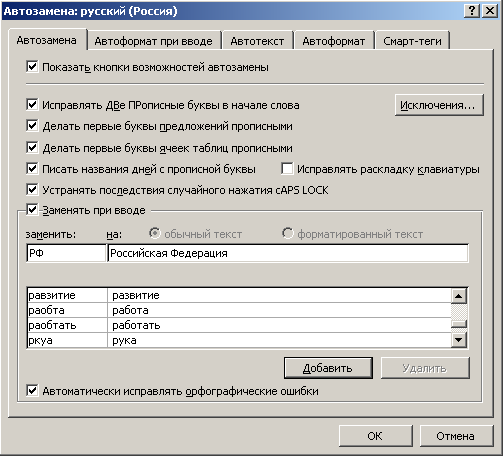Image resolution: width=503 pixels, height=456 pixels.
Task: Click the replacement word развитие
Action: 136,295
